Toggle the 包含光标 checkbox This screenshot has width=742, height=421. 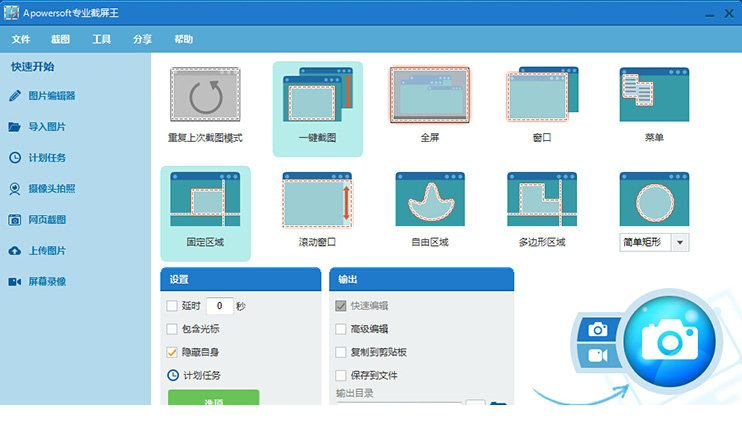click(172, 329)
